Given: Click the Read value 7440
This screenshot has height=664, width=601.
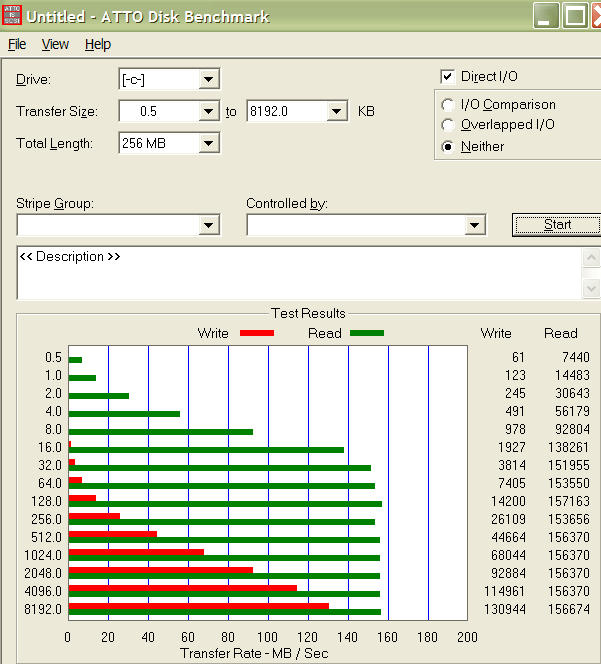Looking at the screenshot, I should [x=576, y=357].
